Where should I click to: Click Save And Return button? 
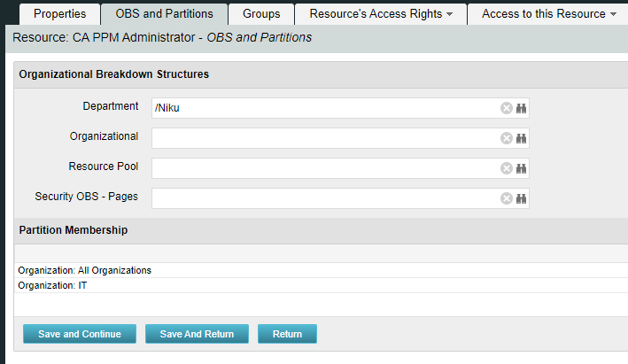click(x=197, y=334)
